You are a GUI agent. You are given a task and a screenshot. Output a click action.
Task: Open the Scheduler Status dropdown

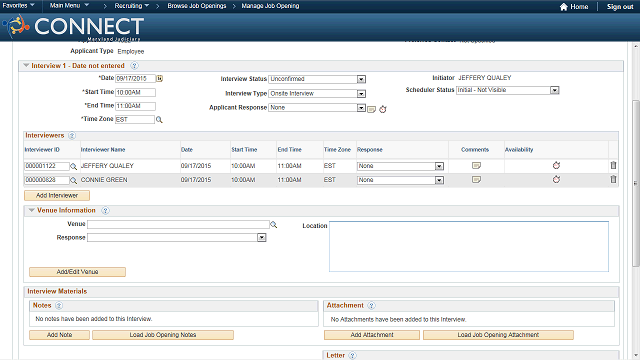pos(554,90)
